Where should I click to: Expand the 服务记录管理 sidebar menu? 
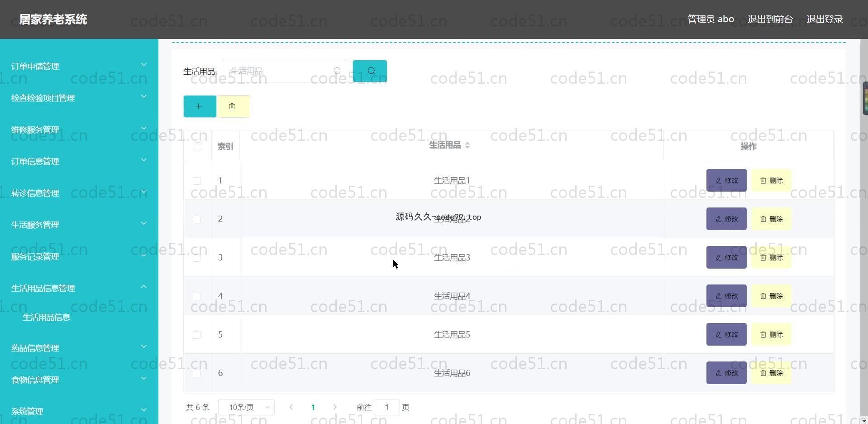[x=79, y=256]
